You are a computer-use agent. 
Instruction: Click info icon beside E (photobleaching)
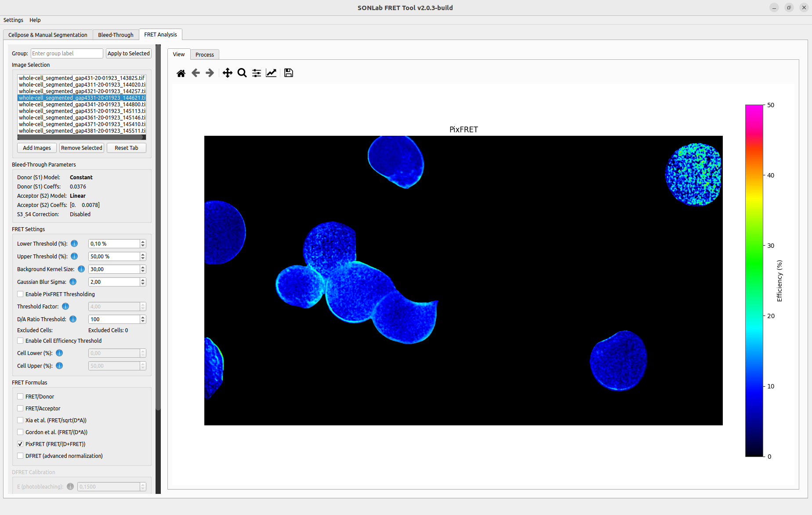70,486
